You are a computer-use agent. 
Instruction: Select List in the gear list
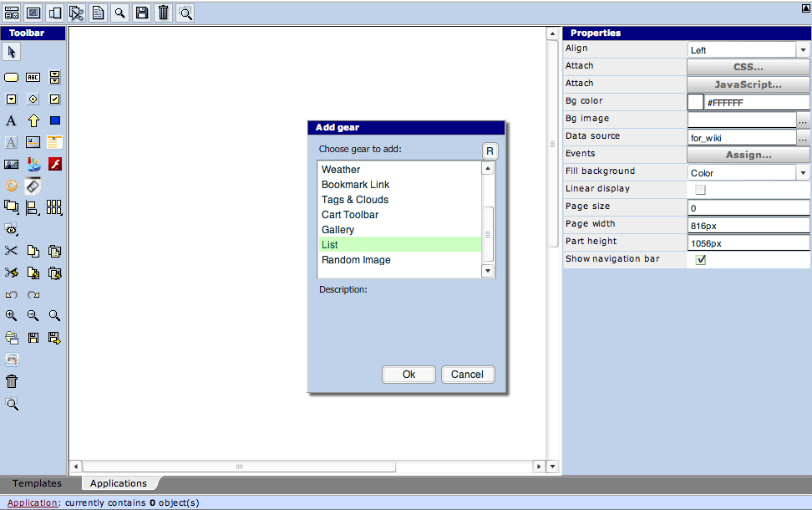pos(400,245)
